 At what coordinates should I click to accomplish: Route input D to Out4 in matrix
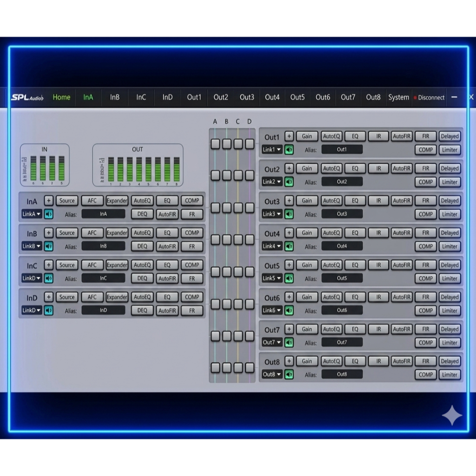point(250,239)
